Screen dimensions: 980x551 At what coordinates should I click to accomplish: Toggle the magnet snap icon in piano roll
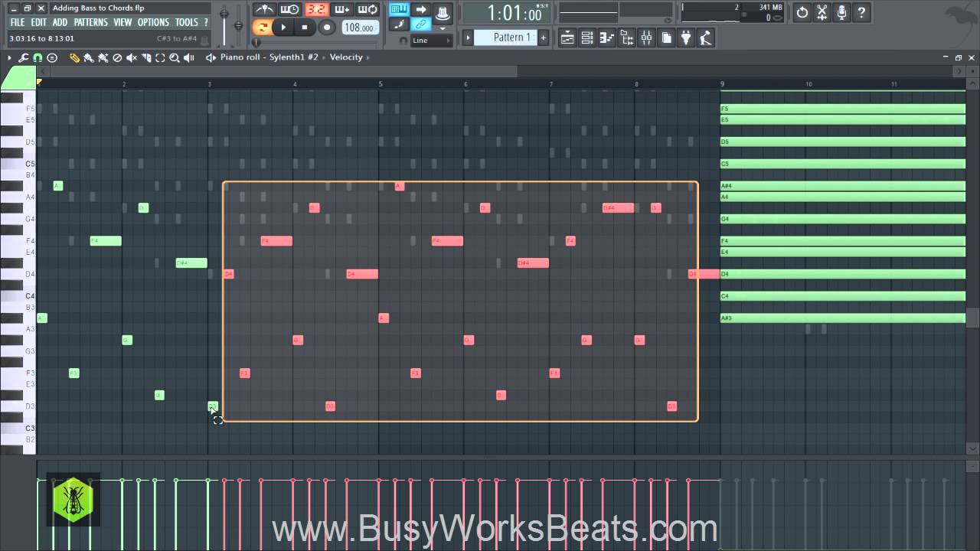point(38,57)
